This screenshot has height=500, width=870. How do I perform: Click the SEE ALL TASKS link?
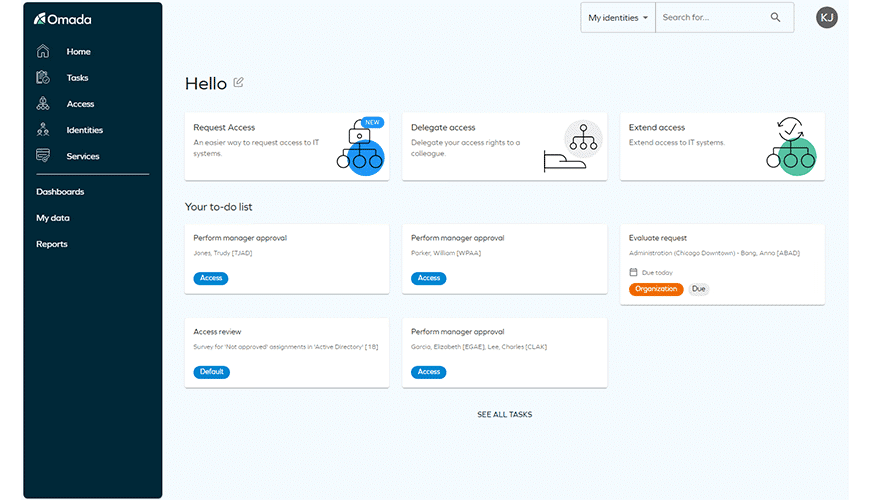(x=505, y=414)
